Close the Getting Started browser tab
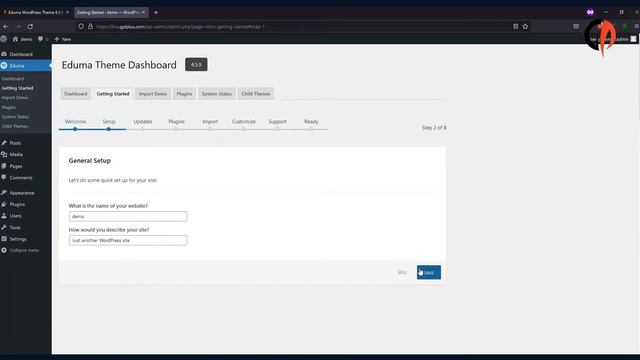Screen dimensions: 640x360 143,12
